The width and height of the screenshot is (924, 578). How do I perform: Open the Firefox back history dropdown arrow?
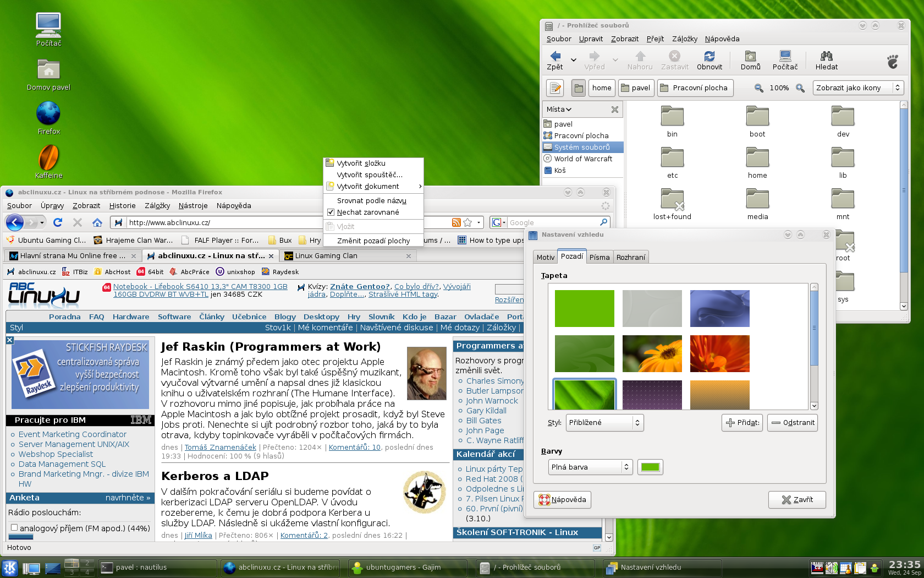(x=42, y=222)
